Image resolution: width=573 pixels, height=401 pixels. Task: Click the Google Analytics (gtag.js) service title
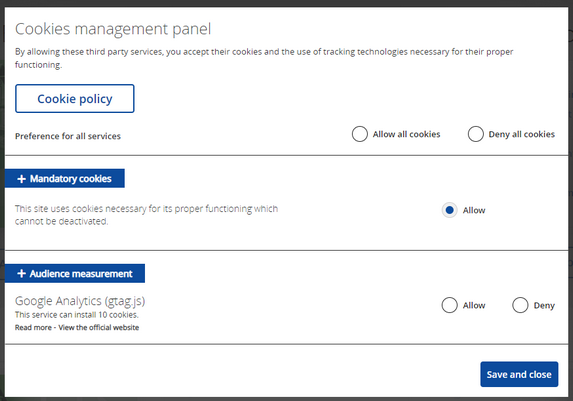point(80,301)
